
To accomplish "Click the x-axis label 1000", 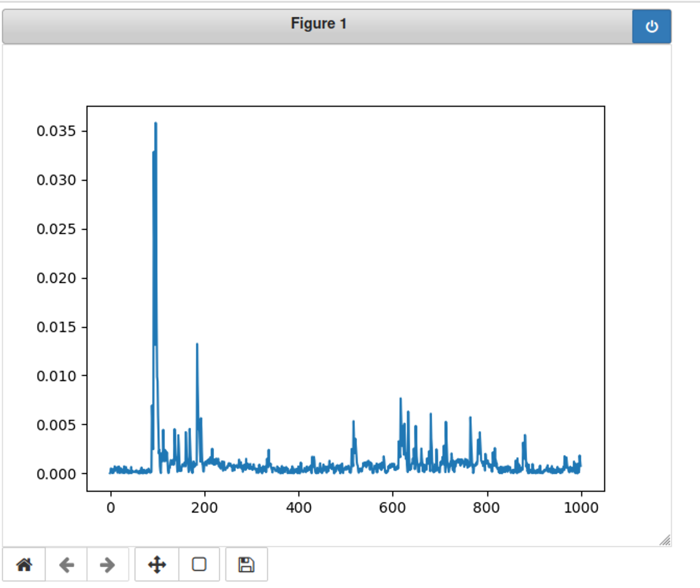I will 581,508.
